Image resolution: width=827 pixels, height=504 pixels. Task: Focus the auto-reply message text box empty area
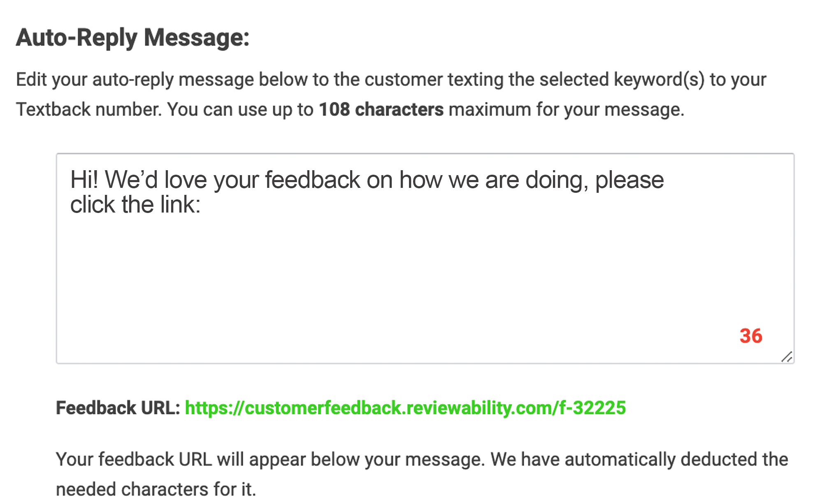[425, 271]
